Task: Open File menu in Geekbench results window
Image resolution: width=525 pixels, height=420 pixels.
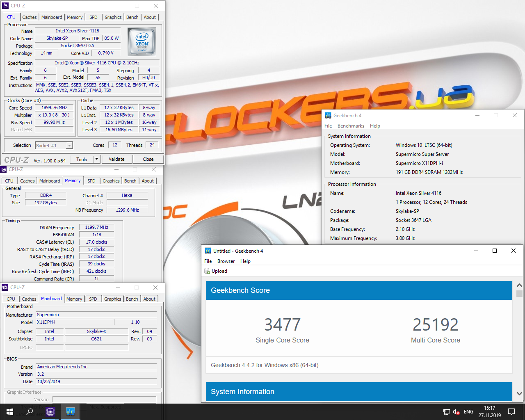Action: tap(208, 261)
